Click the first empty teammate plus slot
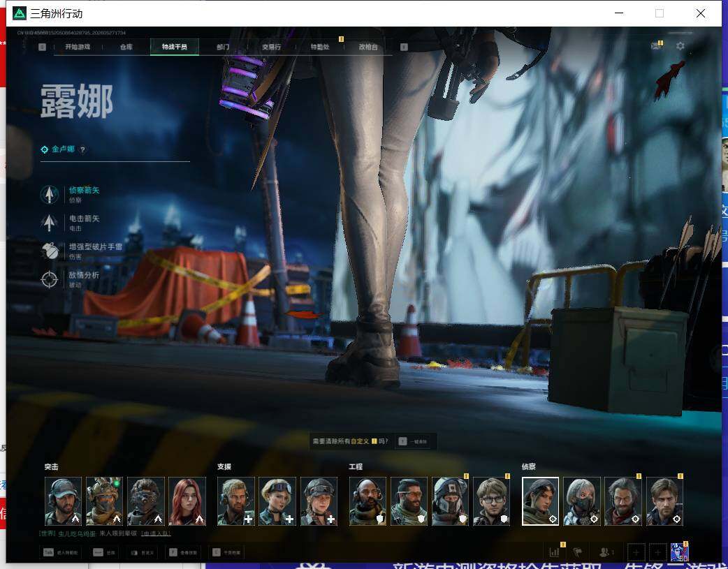This screenshot has width=728, height=569. (636, 552)
